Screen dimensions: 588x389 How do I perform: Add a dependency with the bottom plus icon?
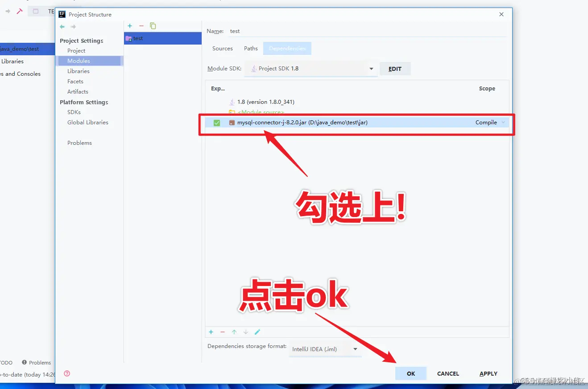[211, 332]
